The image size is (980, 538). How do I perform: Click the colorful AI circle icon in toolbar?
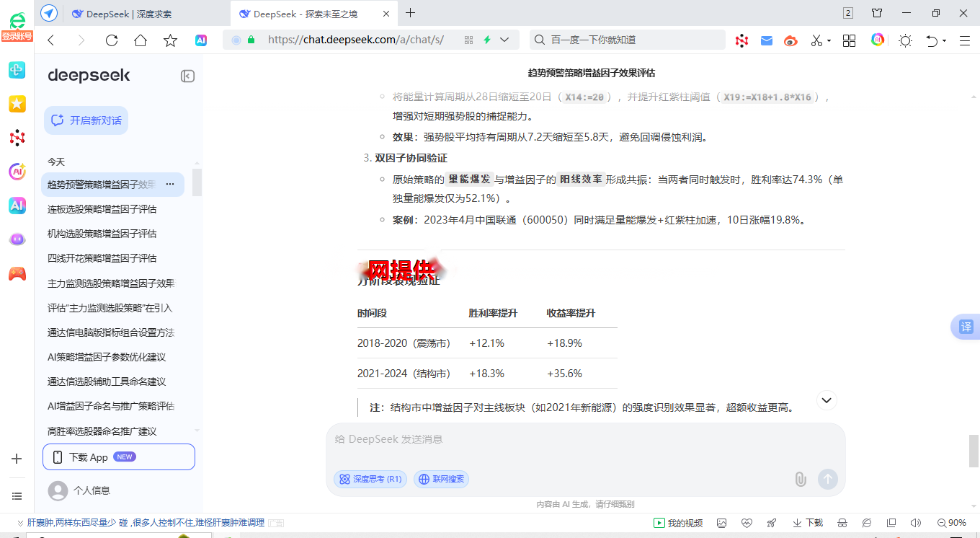pos(878,40)
